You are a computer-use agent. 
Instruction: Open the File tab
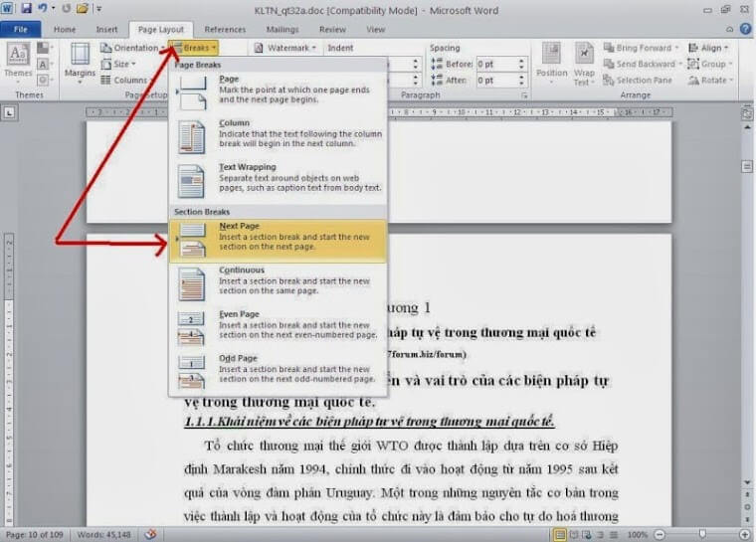pos(22,30)
